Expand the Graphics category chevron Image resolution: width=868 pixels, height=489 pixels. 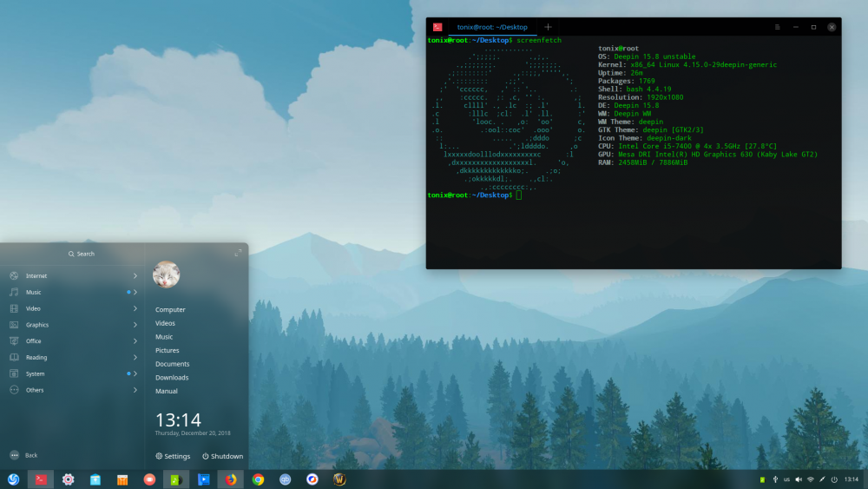click(x=135, y=325)
